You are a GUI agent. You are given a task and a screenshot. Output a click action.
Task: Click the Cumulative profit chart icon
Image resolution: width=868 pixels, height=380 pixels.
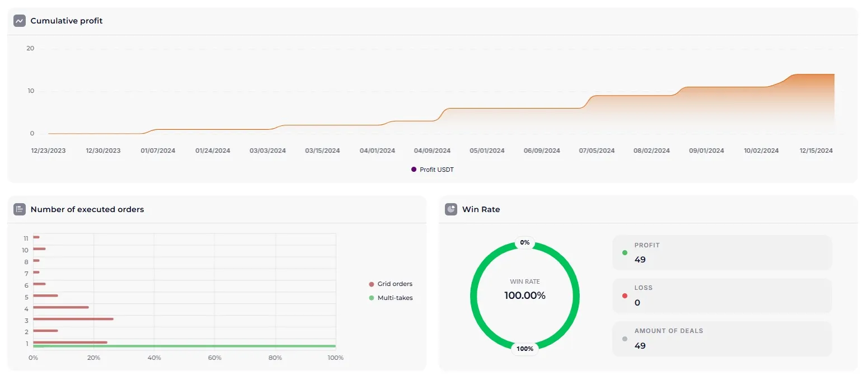click(20, 21)
